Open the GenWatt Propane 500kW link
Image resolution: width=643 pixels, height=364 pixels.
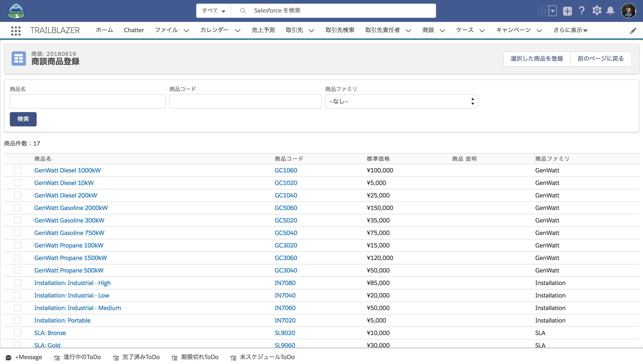[x=69, y=270]
